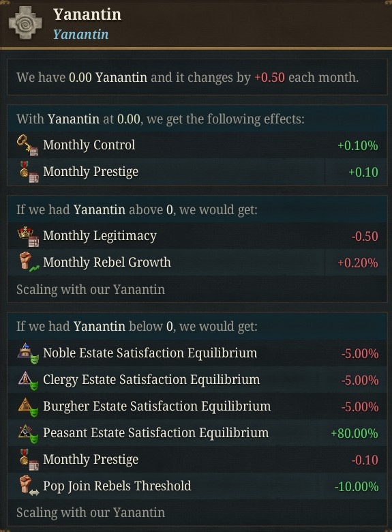The image size is (392, 532).
Task: Select the +0.50 monthly change value
Action: pos(269,77)
